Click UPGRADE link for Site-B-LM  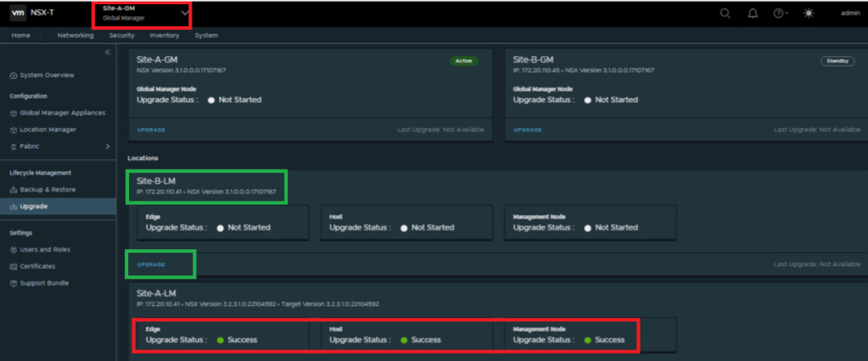[151, 265]
